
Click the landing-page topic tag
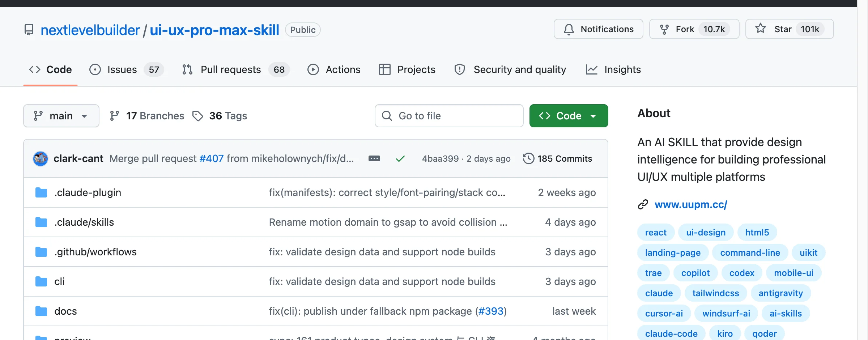pos(673,252)
